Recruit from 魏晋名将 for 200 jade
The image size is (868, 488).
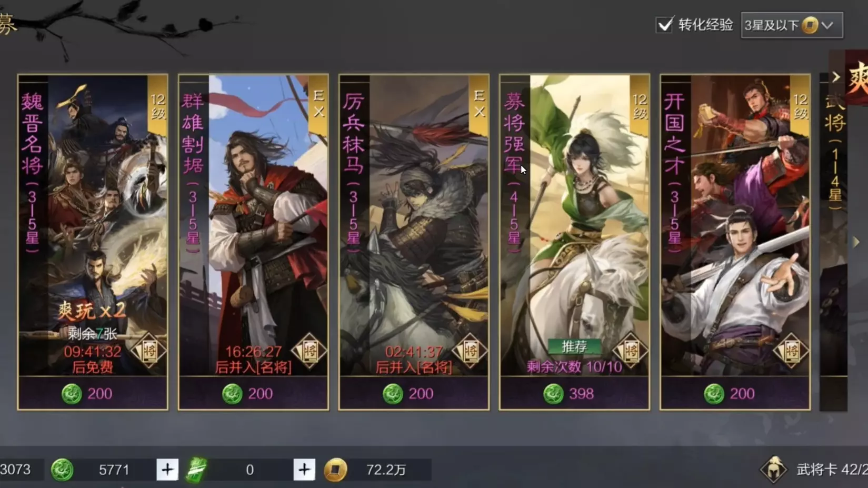point(93,393)
